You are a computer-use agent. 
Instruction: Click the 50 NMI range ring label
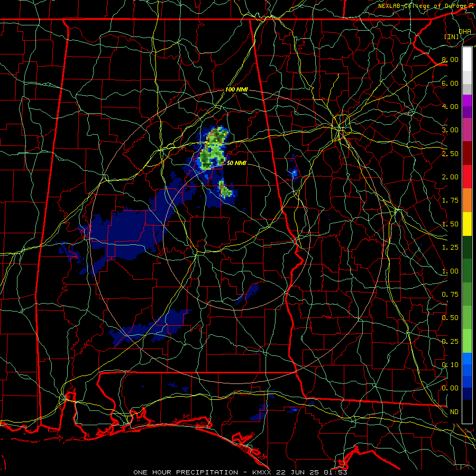tap(236, 163)
